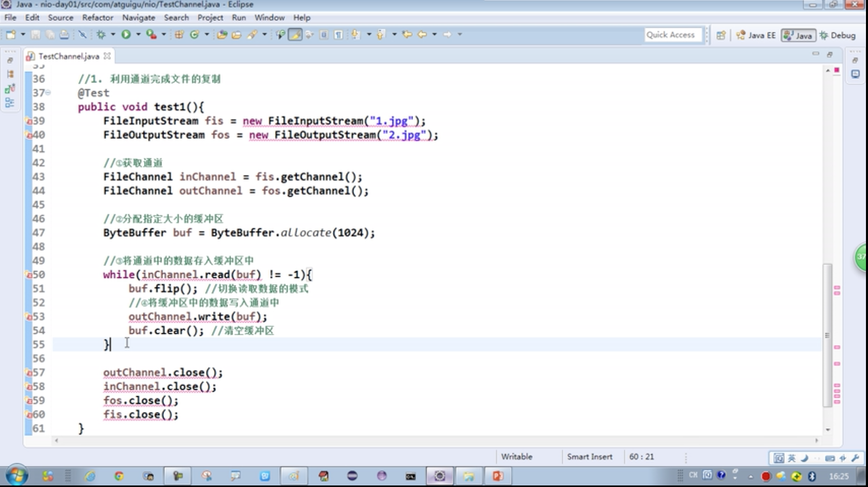Open the Navigate menu
The image size is (868, 487).
(x=138, y=17)
